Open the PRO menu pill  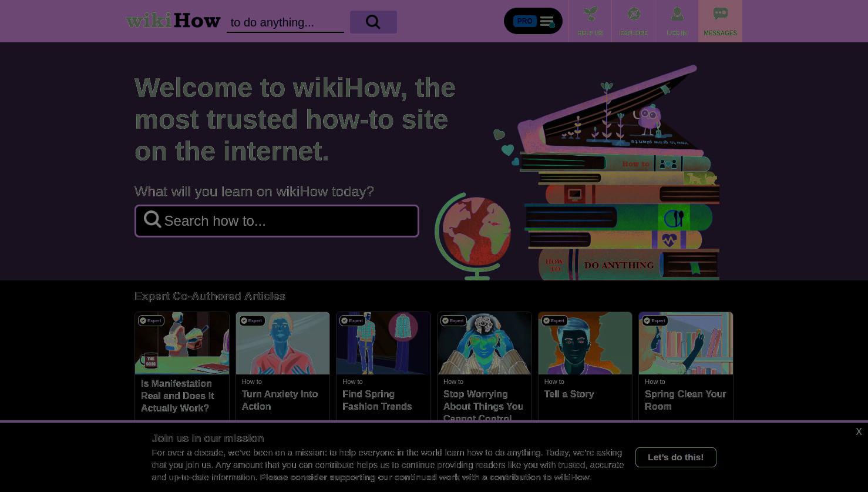point(533,21)
